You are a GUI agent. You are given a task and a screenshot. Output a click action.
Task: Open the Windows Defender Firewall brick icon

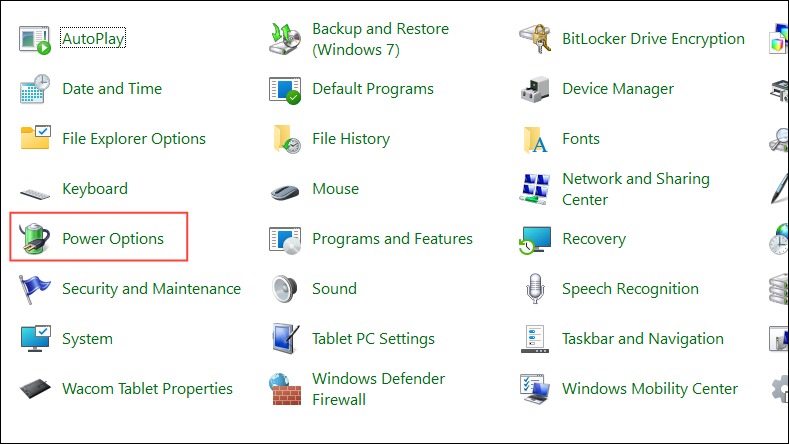[285, 389]
